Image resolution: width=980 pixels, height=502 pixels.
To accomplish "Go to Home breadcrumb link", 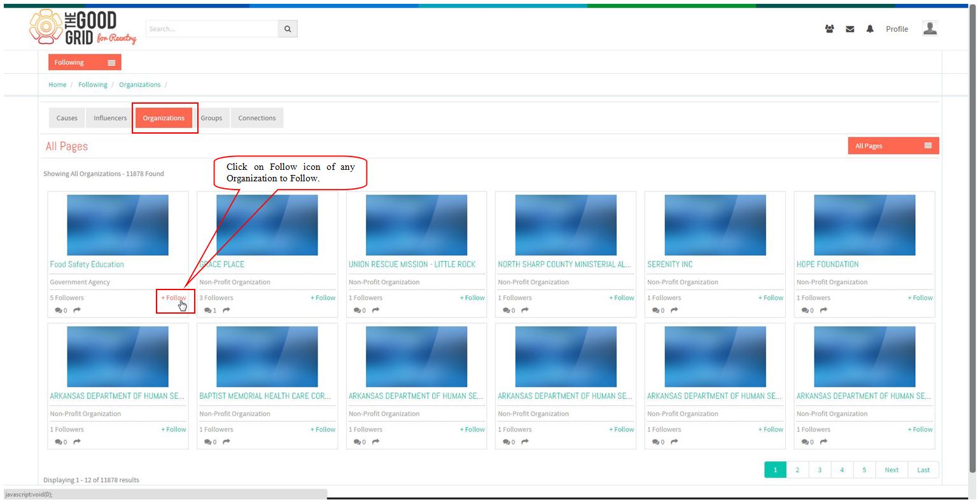I will point(57,85).
